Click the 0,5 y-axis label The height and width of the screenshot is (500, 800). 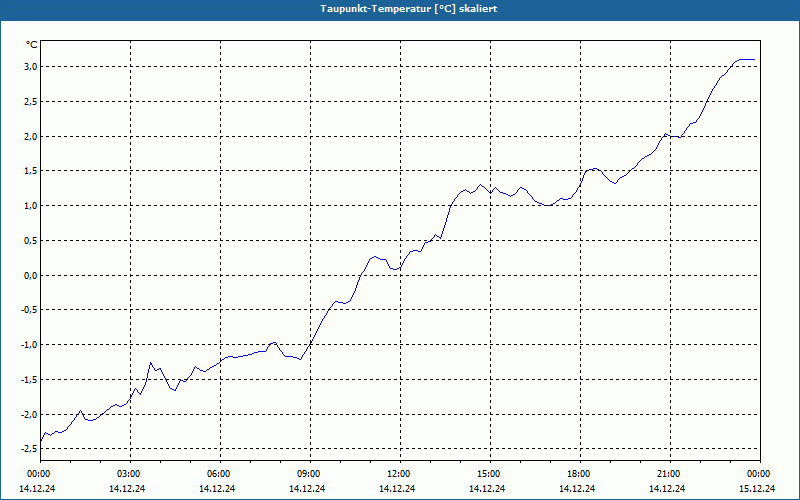(31, 240)
